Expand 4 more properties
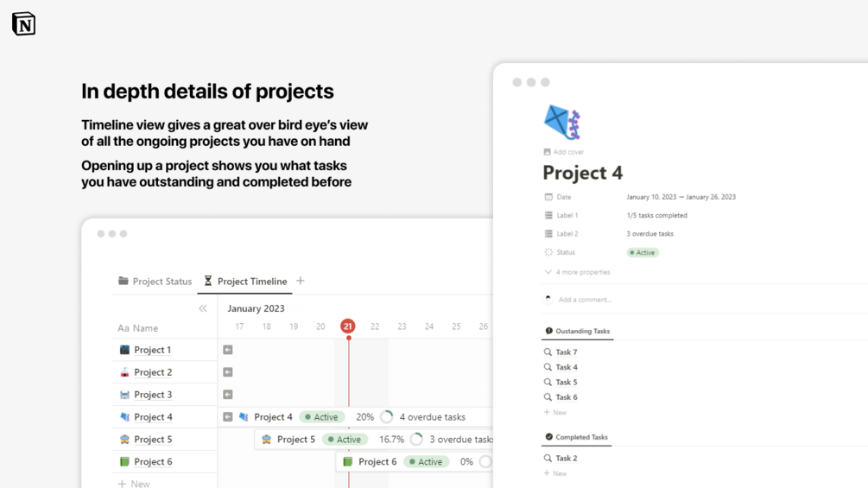The width and height of the screenshot is (868, 488). [578, 272]
